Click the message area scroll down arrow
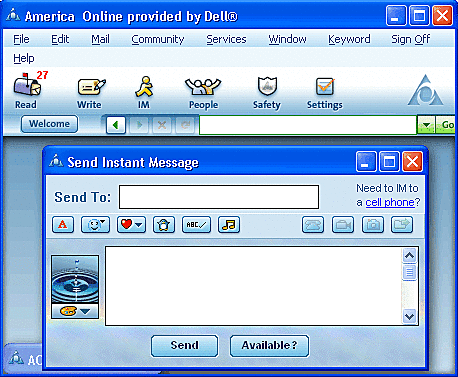Image resolution: width=458 pixels, height=377 pixels. click(410, 316)
